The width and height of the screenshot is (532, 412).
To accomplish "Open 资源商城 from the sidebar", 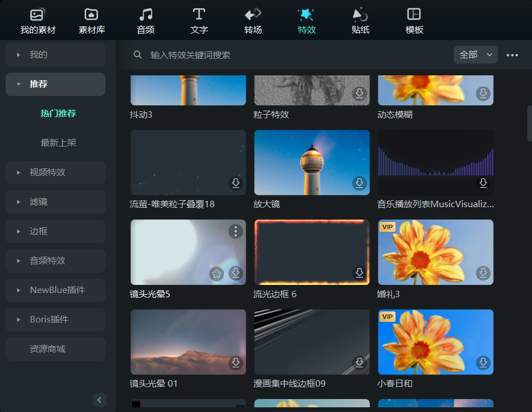I will pyautogui.click(x=55, y=349).
